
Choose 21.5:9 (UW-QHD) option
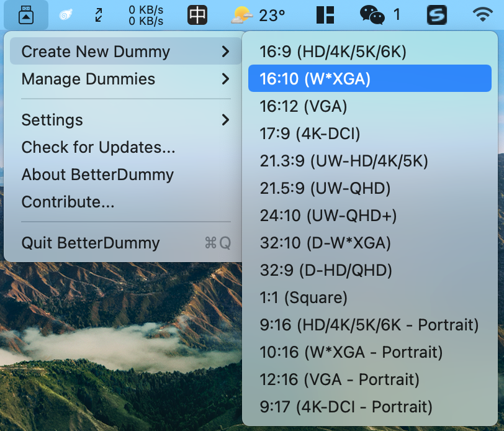(x=370, y=188)
